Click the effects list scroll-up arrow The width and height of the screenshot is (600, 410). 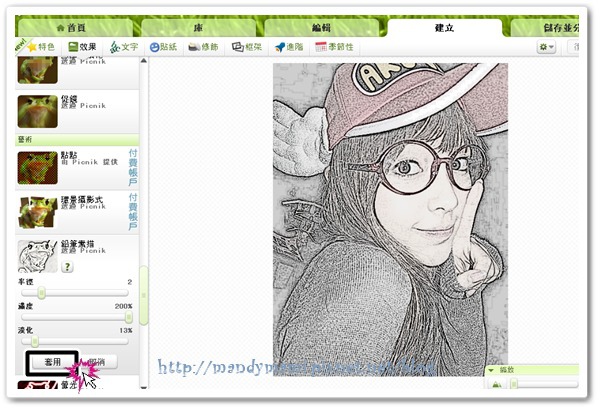pos(143,60)
